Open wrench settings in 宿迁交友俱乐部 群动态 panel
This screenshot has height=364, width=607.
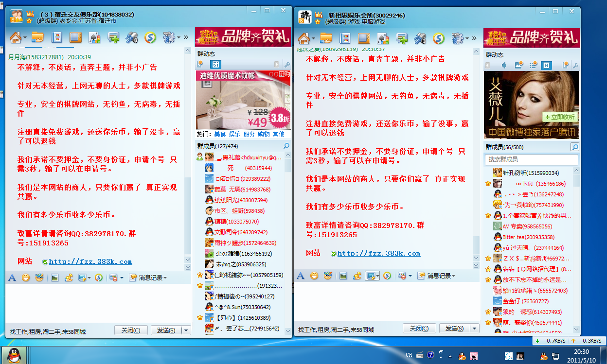click(287, 65)
